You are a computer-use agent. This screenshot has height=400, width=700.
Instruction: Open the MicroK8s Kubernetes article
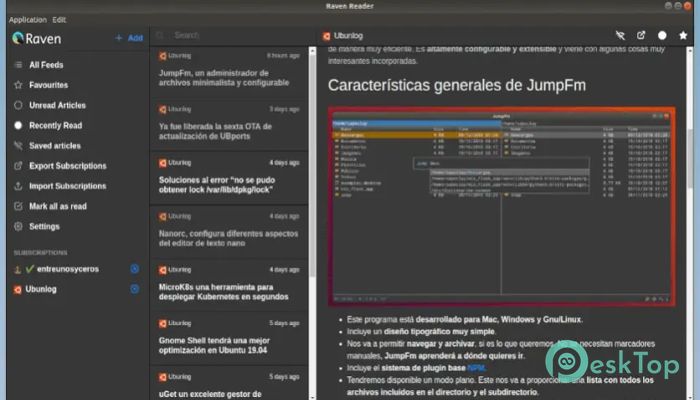click(x=229, y=286)
